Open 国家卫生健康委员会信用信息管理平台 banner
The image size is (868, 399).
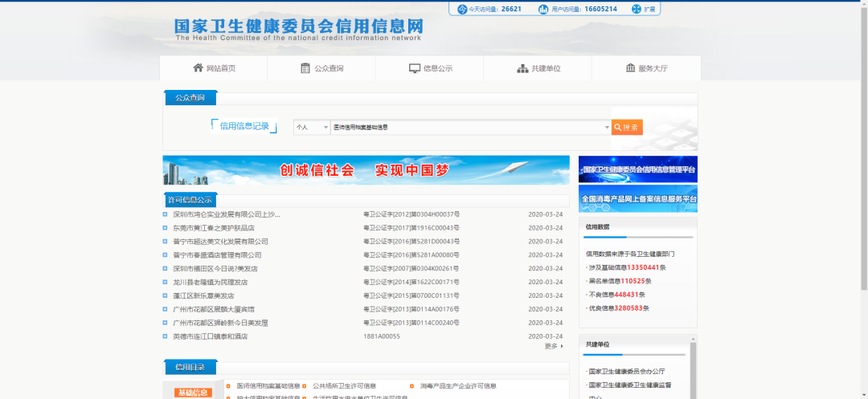[637, 169]
